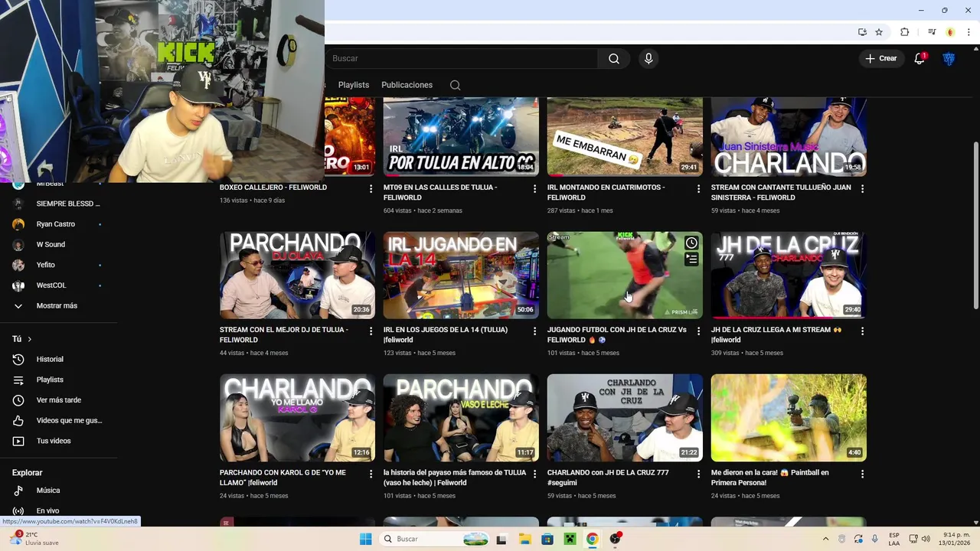Open options for payaso más famoso video
This screenshot has width=980, height=551.
coord(534,474)
